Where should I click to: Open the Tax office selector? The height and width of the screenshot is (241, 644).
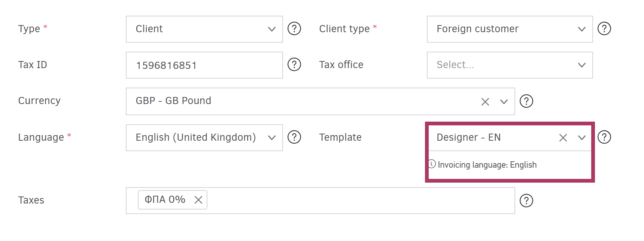click(581, 65)
